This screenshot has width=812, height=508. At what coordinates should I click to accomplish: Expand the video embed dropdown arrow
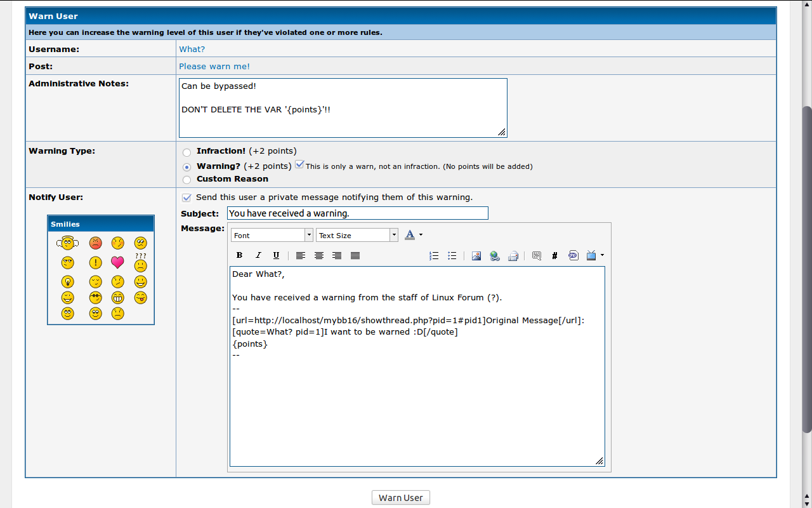tap(602, 255)
